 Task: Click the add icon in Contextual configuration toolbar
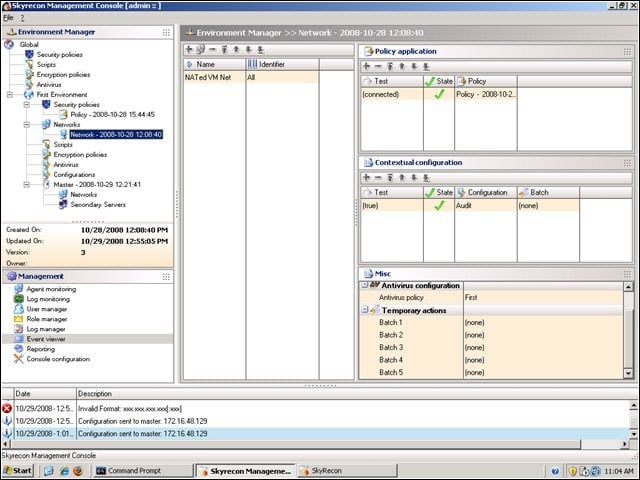[x=366, y=177]
